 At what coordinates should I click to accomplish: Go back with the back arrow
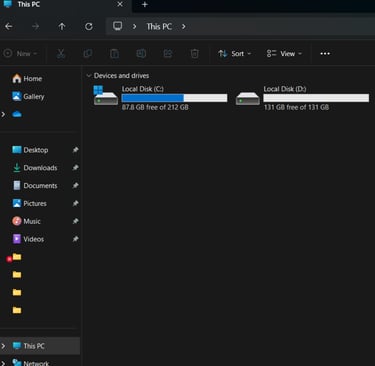9,27
